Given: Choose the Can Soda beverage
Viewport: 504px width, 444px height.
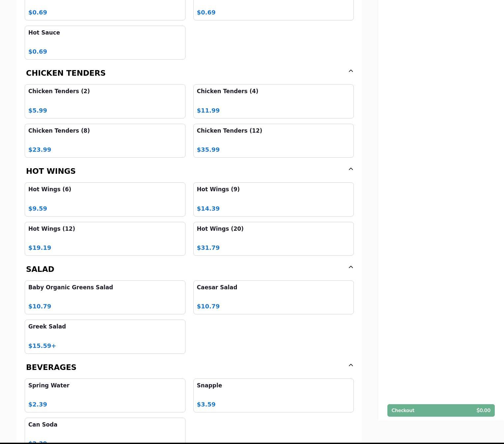Looking at the screenshot, I should click(105, 431).
